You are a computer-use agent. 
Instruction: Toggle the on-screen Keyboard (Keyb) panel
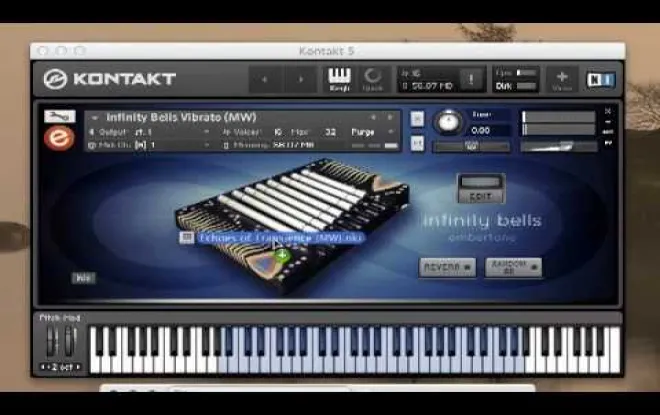click(x=339, y=79)
